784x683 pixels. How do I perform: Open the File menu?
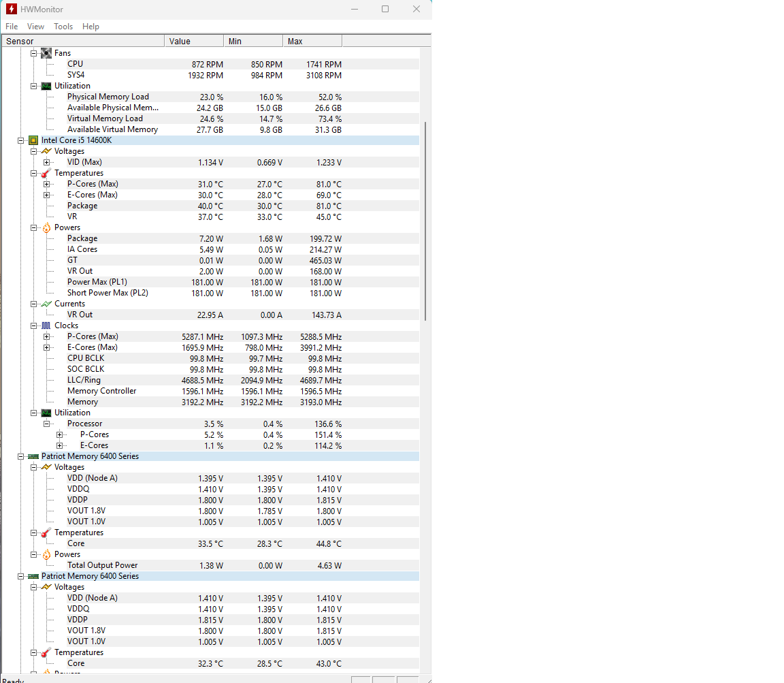(x=12, y=27)
